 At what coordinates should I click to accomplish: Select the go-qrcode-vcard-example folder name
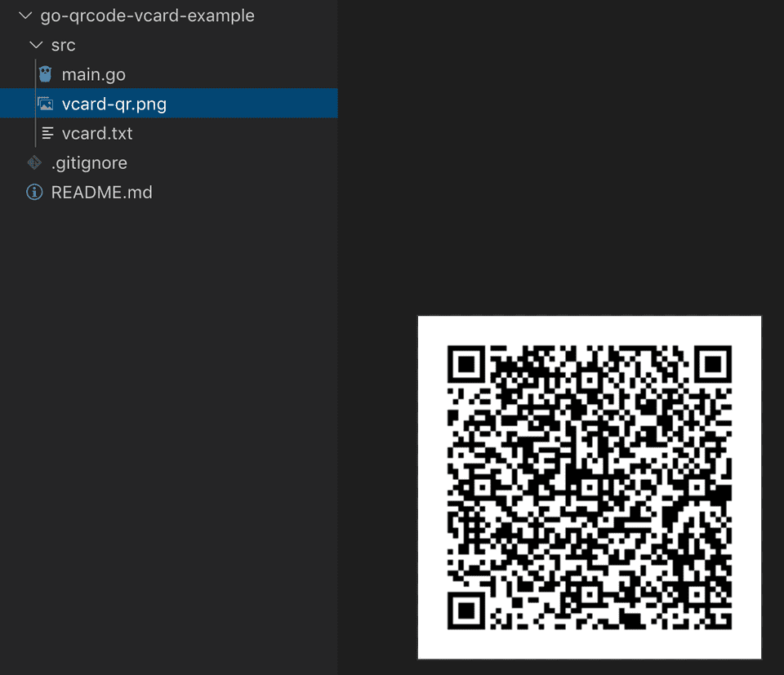pyautogui.click(x=147, y=16)
